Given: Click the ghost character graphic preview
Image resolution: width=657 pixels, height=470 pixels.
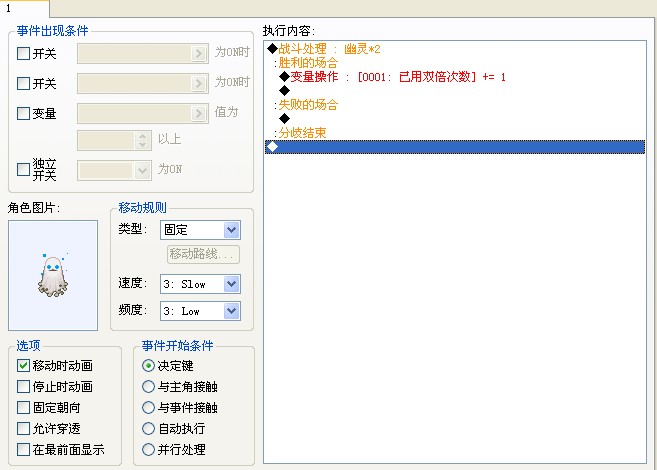Looking at the screenshot, I should 53,276.
